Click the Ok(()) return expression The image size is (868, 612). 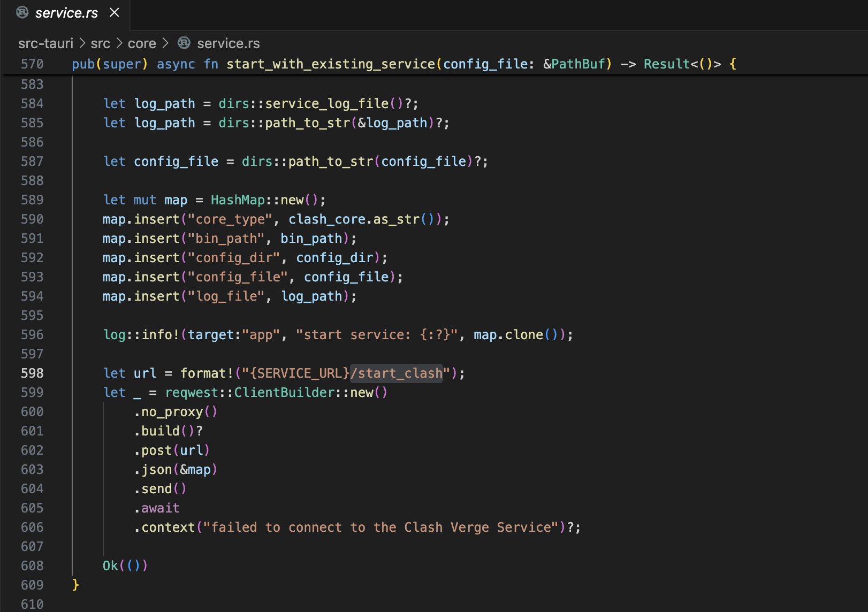125,566
